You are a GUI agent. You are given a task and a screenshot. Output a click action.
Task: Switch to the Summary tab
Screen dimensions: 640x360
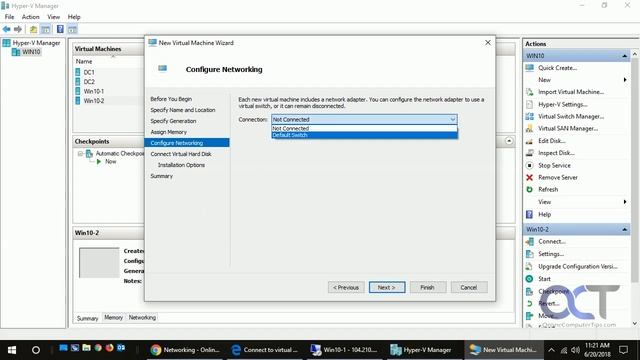pos(87,318)
